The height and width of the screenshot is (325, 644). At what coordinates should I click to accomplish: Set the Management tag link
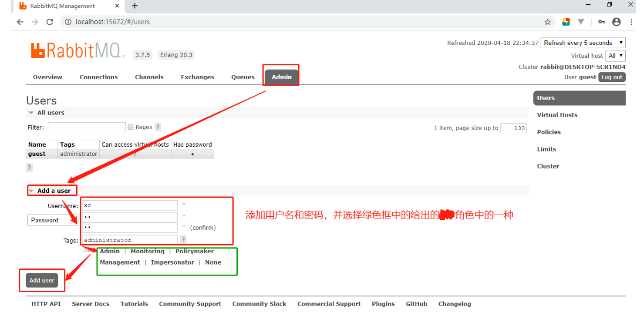[x=120, y=262]
